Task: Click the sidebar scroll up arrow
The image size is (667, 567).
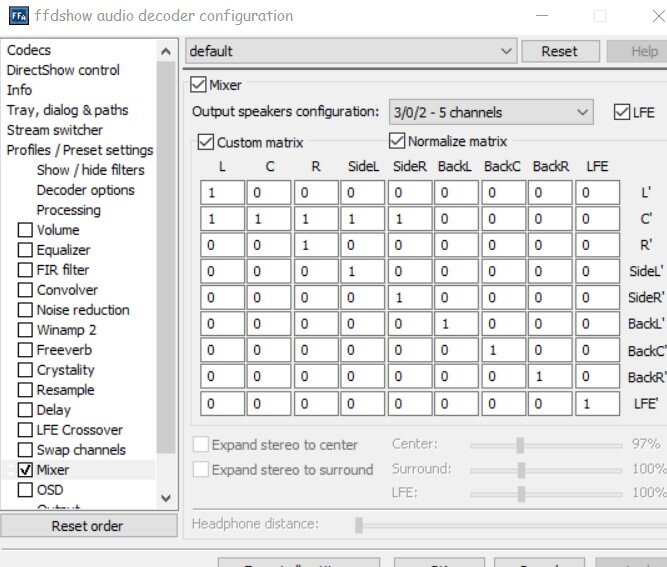Action: 166,51
